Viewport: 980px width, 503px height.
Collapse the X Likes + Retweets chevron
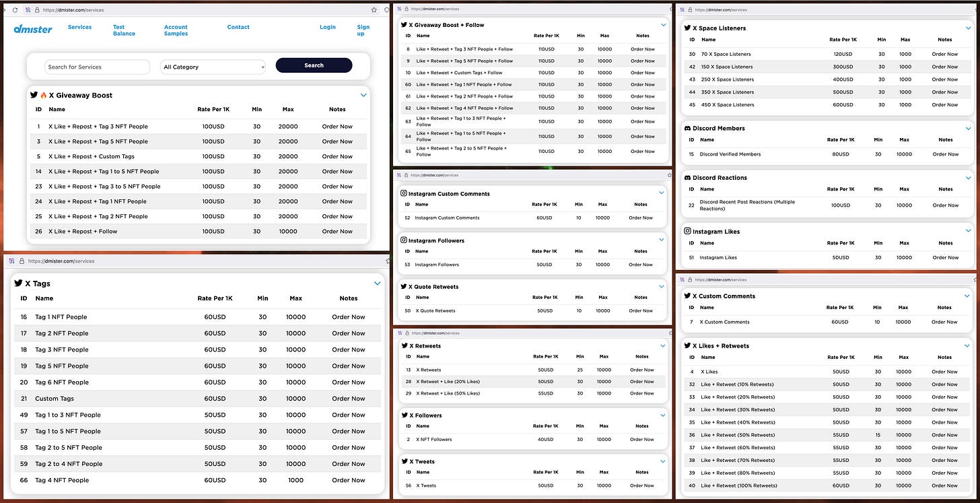tap(969, 345)
